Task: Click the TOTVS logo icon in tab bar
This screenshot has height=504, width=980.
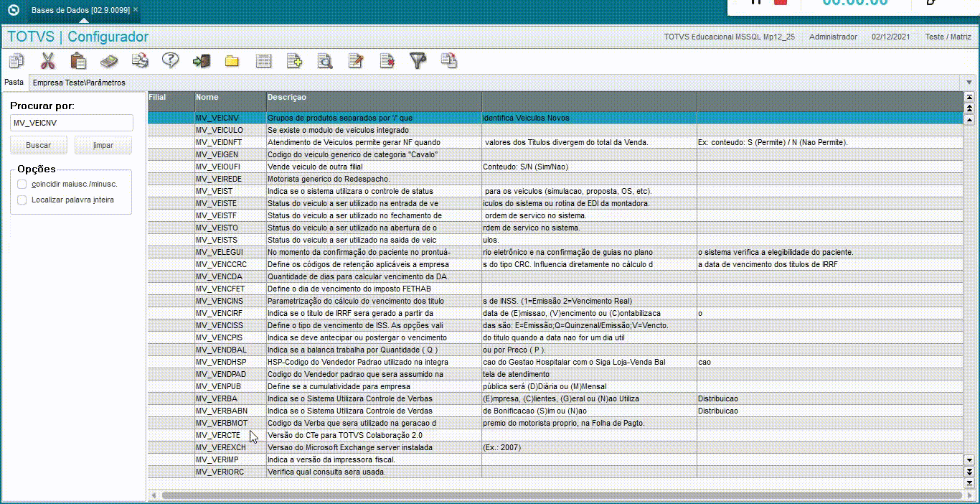Action: tap(13, 10)
